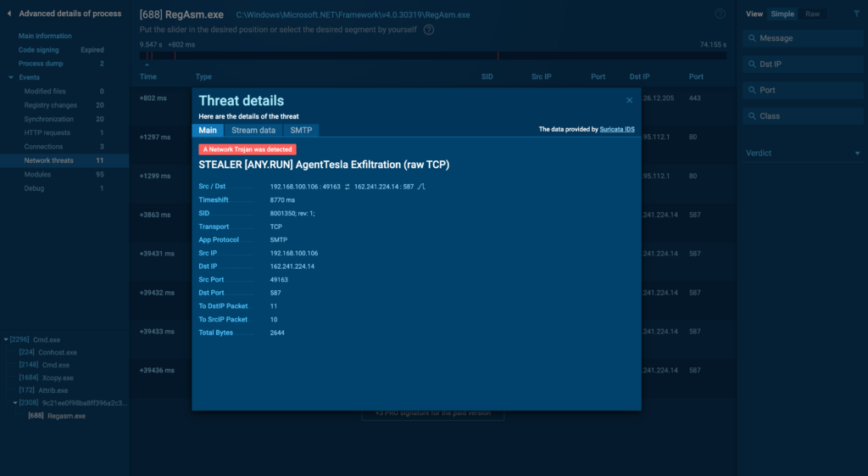Click the Total Bytes value 2644

[x=277, y=333]
